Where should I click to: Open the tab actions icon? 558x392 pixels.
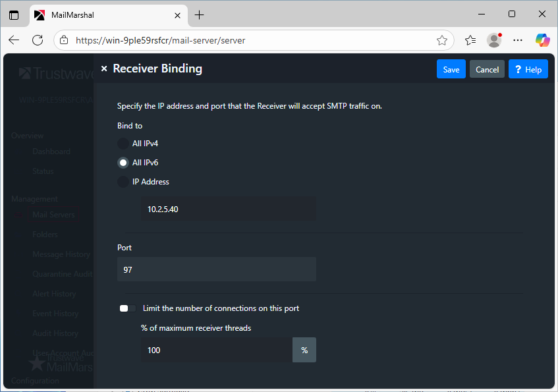click(x=14, y=14)
